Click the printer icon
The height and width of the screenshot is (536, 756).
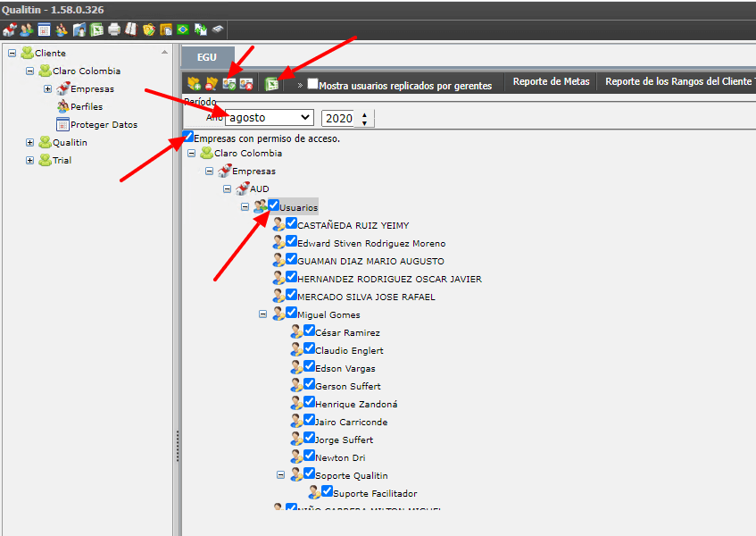tap(114, 29)
